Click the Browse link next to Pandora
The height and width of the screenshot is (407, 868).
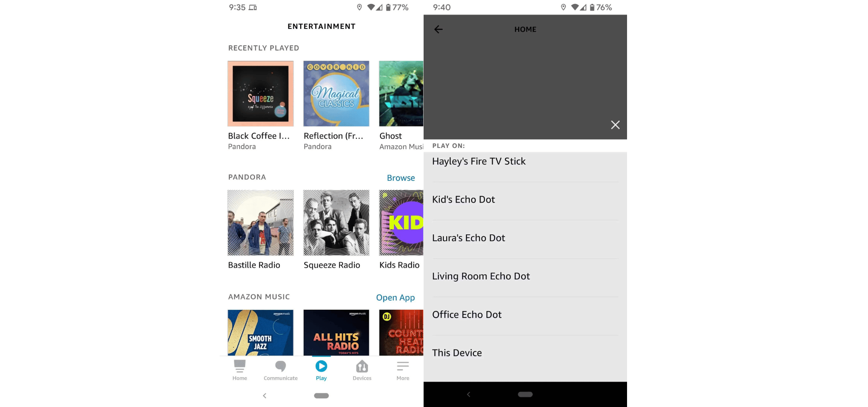[401, 178]
